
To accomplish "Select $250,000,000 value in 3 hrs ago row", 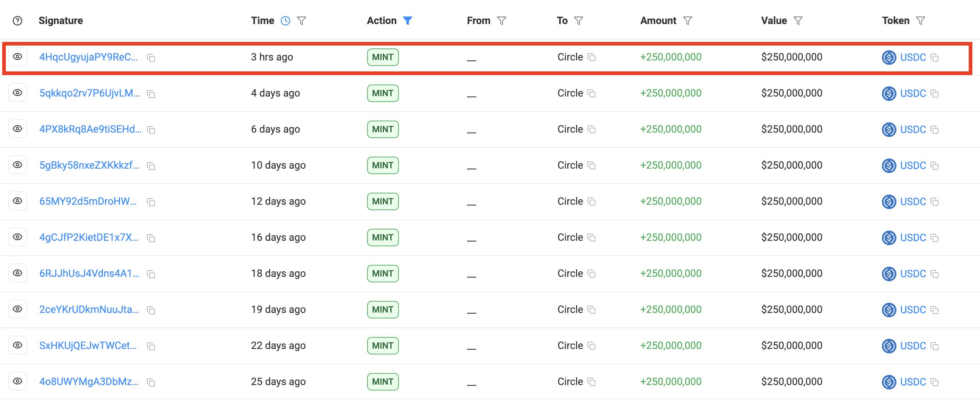I will (x=792, y=57).
